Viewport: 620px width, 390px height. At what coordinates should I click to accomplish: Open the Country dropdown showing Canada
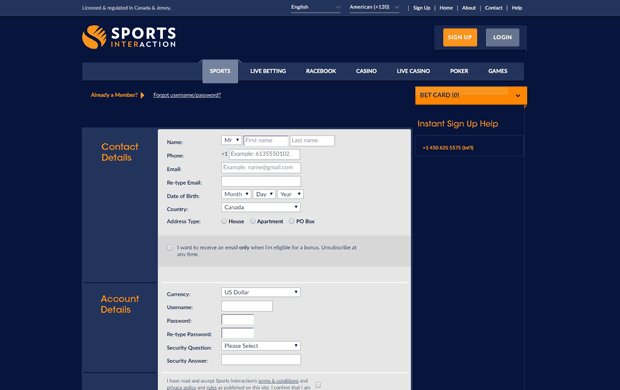(x=261, y=207)
